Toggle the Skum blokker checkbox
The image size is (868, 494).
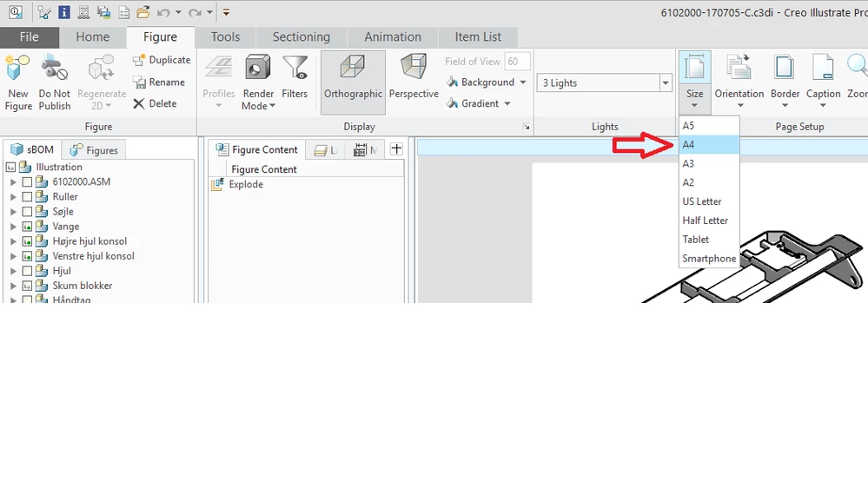tap(27, 286)
